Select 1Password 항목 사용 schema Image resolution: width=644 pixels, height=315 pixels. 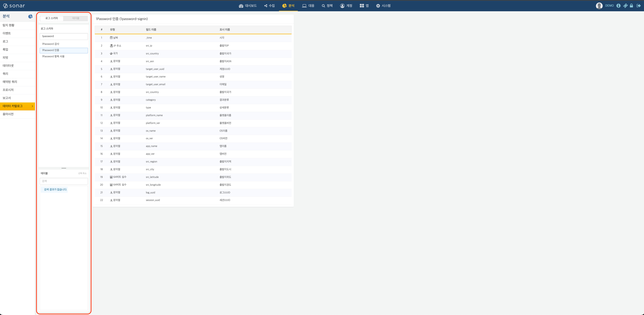[x=64, y=57]
